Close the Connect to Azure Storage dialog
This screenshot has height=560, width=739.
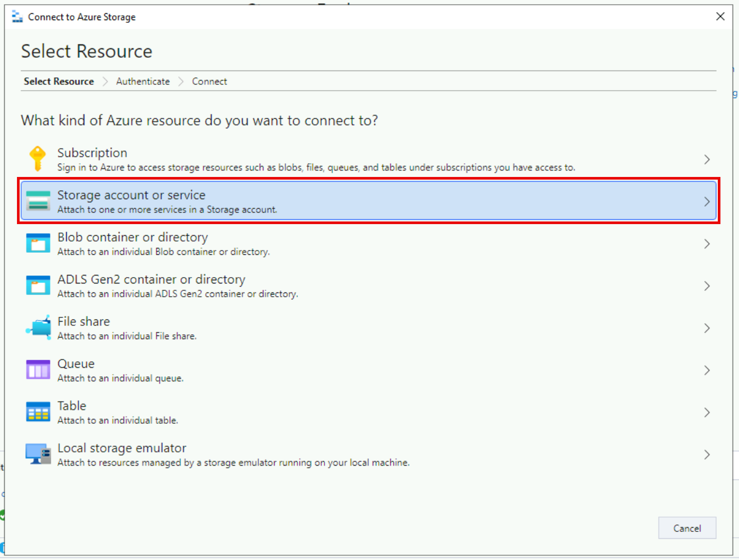(x=720, y=16)
